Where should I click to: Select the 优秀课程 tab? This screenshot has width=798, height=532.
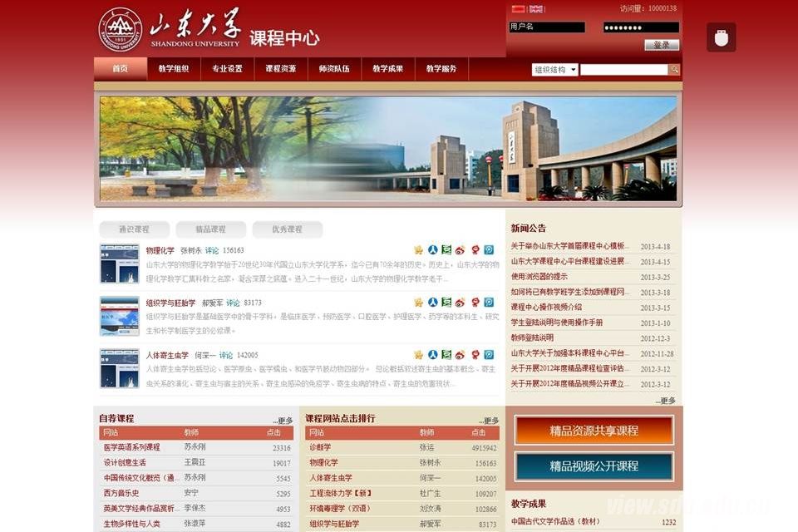pos(287,229)
